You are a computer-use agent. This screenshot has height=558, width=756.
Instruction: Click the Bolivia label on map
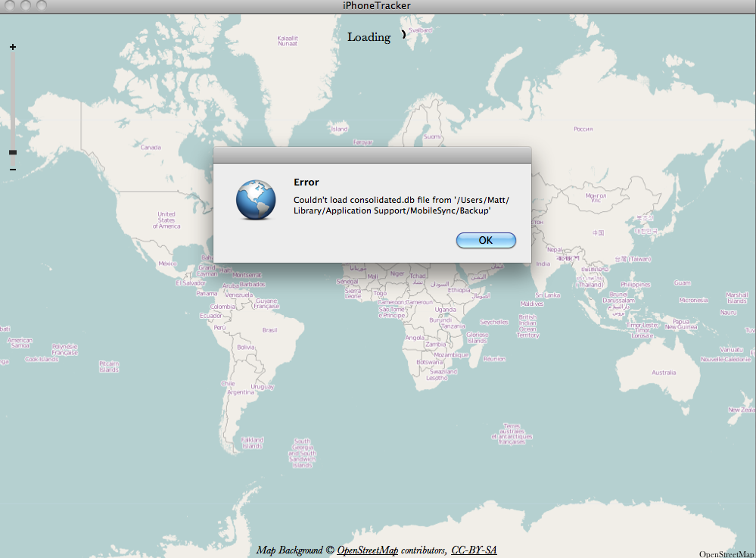click(x=246, y=347)
